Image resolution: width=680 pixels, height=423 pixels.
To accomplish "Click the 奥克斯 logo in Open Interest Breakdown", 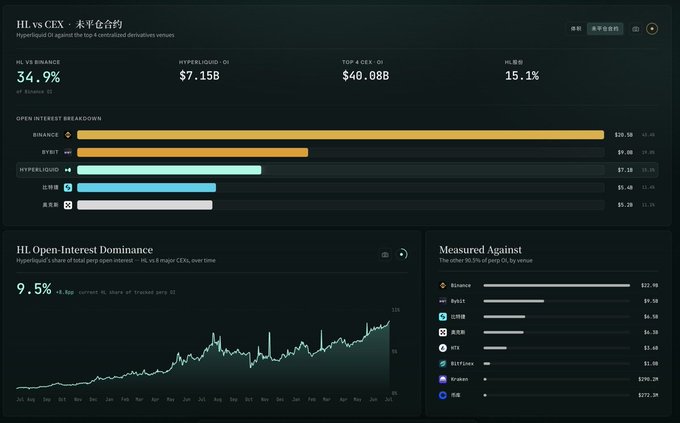I will click(68, 205).
